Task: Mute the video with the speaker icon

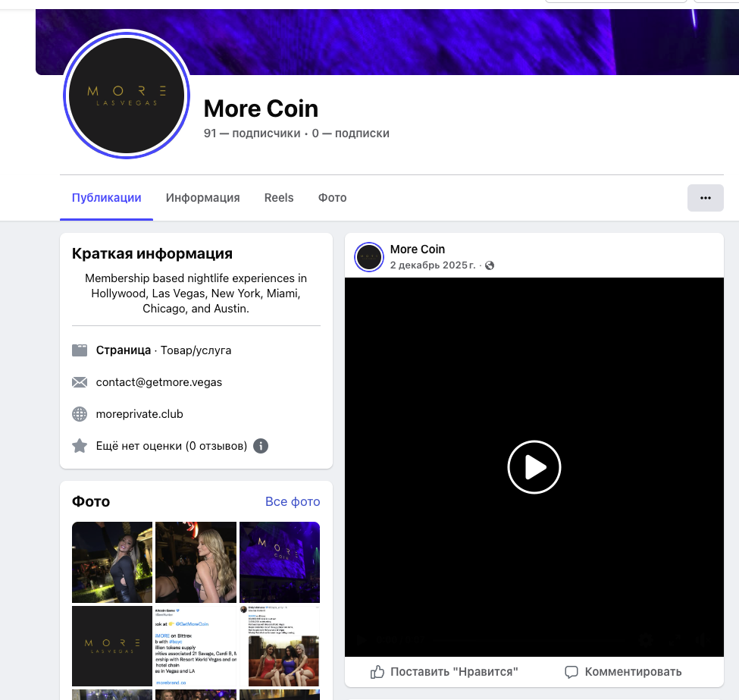Action: 703,639
